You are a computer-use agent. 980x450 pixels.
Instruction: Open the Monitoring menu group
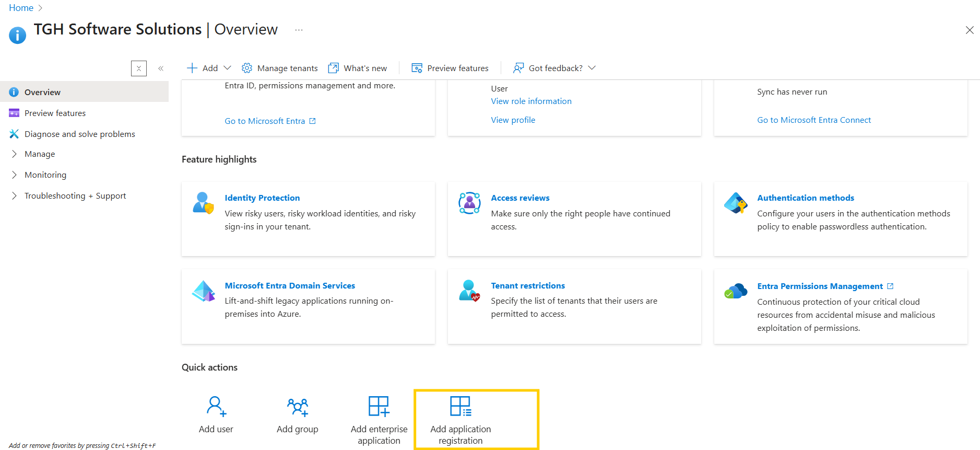pos(45,175)
